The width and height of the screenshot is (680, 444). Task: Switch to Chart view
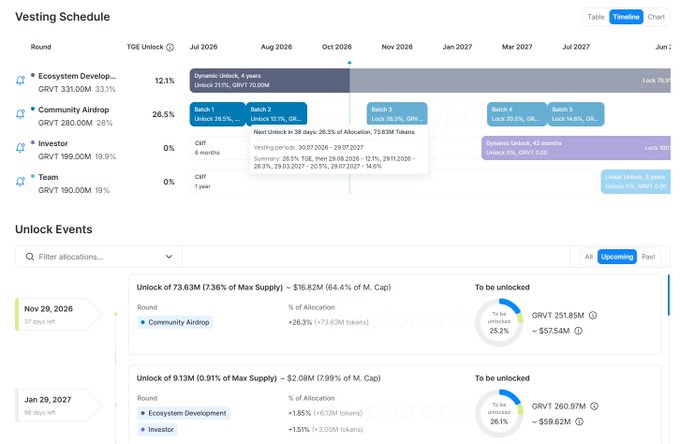[x=656, y=17]
